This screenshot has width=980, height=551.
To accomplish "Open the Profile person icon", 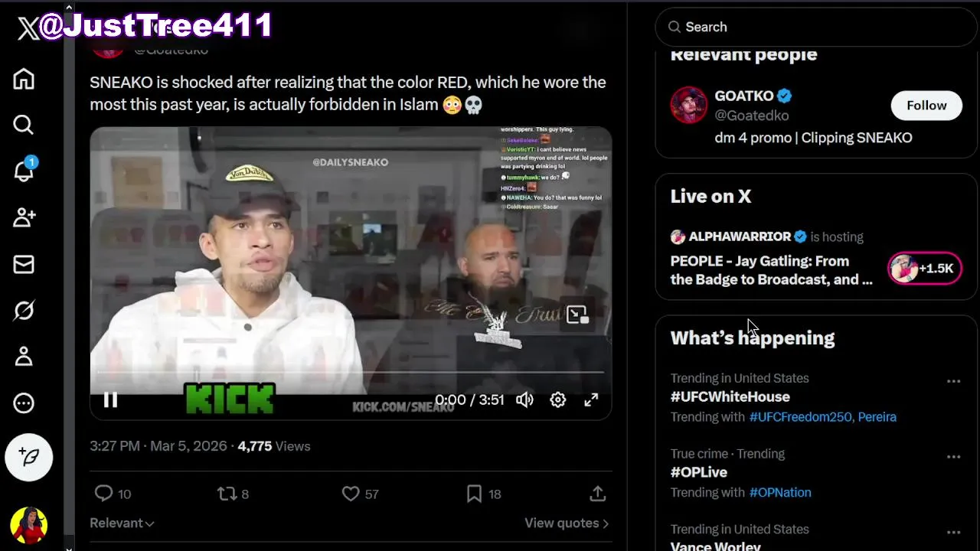I will 24,357.
